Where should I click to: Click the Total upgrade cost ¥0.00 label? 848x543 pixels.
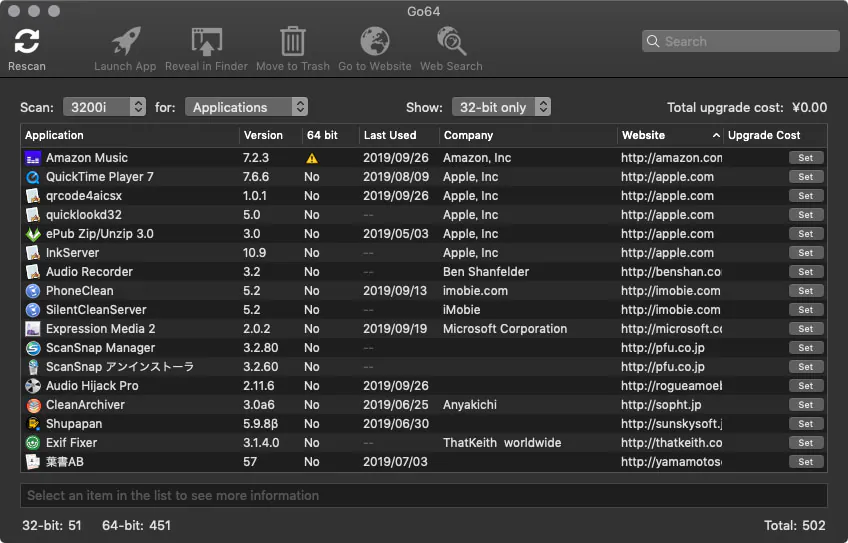747,107
